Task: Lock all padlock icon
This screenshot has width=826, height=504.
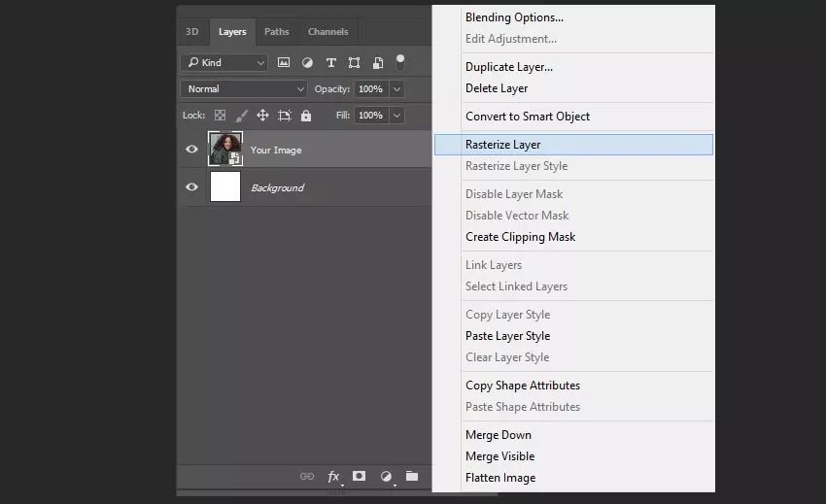Action: click(x=306, y=116)
